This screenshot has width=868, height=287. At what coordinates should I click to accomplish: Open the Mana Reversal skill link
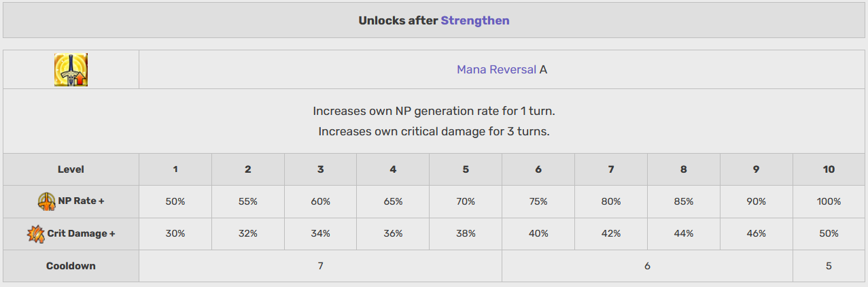[496, 69]
